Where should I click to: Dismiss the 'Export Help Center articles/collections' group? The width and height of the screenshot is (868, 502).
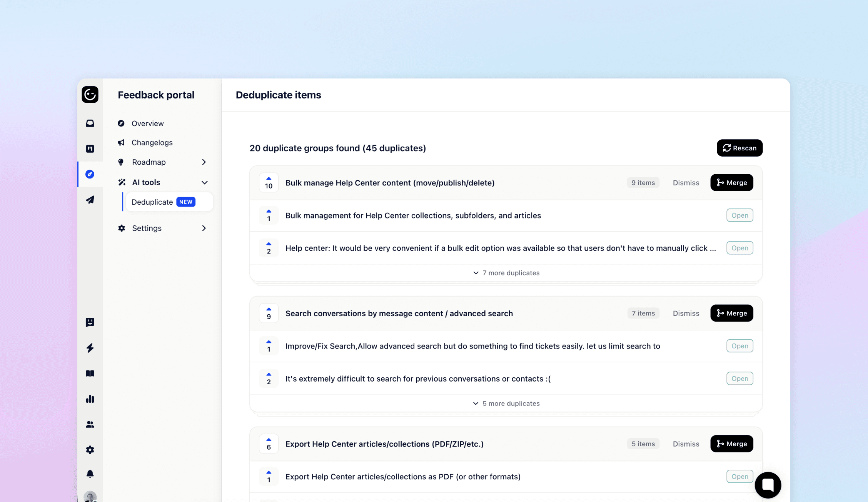click(x=686, y=444)
